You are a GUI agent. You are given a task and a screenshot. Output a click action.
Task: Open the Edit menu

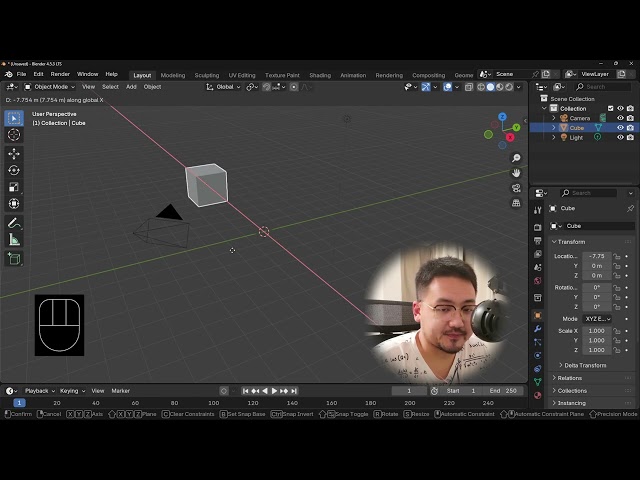point(38,74)
